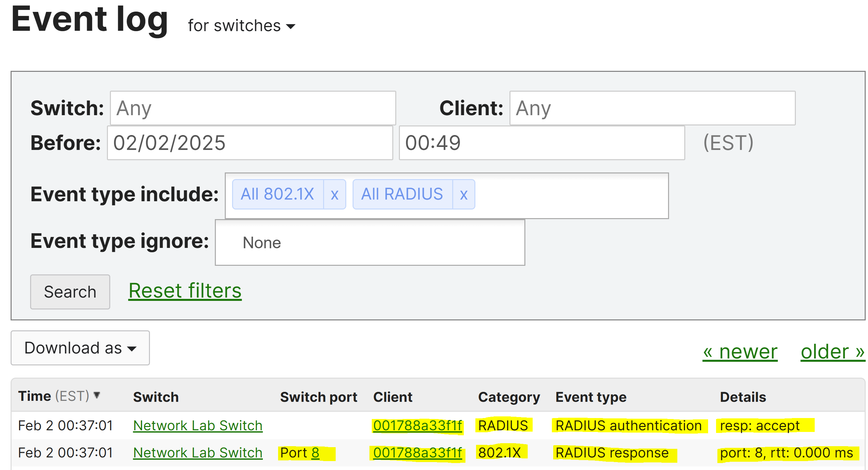Click the Reset filters link

tap(185, 291)
